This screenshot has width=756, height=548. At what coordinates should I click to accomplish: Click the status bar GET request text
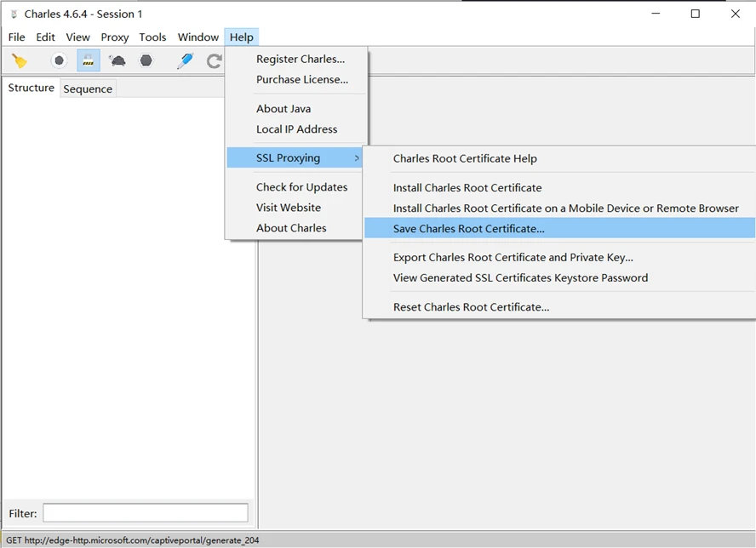pyautogui.click(x=133, y=540)
